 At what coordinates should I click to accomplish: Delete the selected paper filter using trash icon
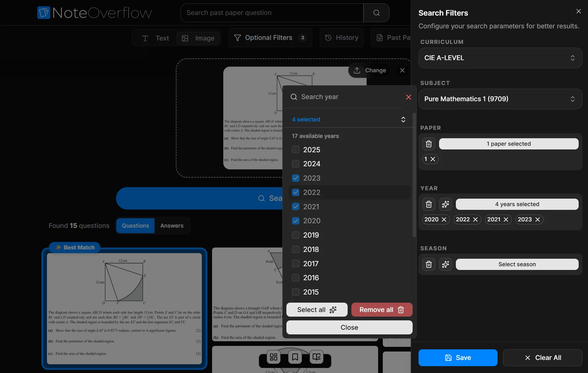coord(428,144)
